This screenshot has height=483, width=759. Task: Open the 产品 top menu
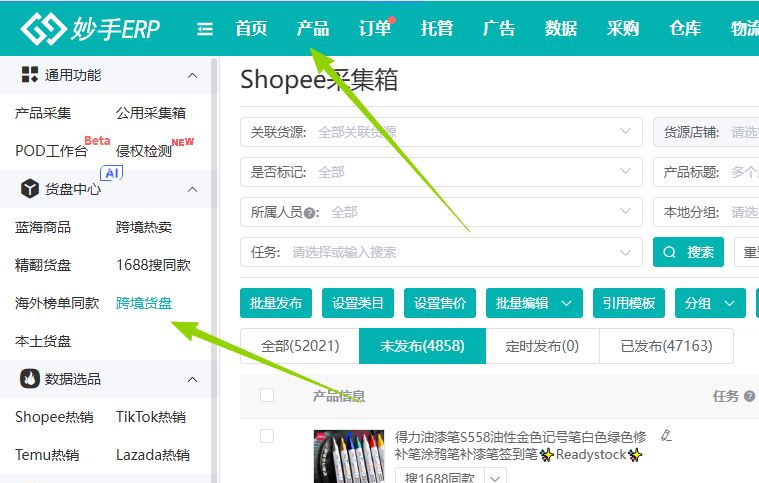(x=313, y=29)
